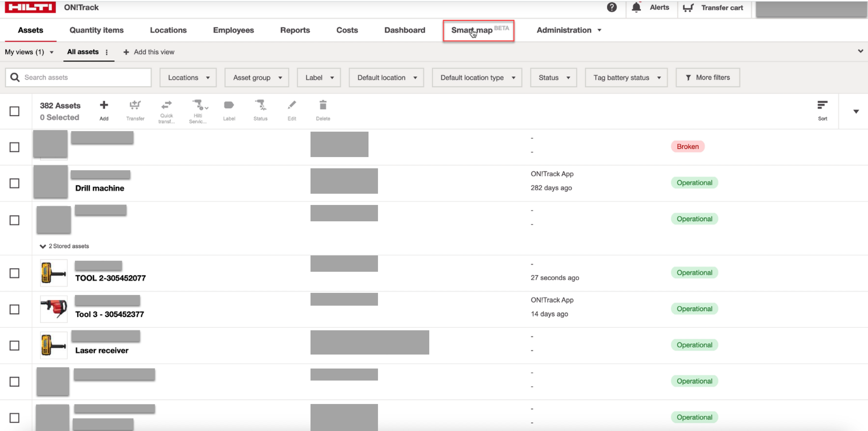Click the Status toolbar icon
868x431 pixels.
(x=260, y=105)
